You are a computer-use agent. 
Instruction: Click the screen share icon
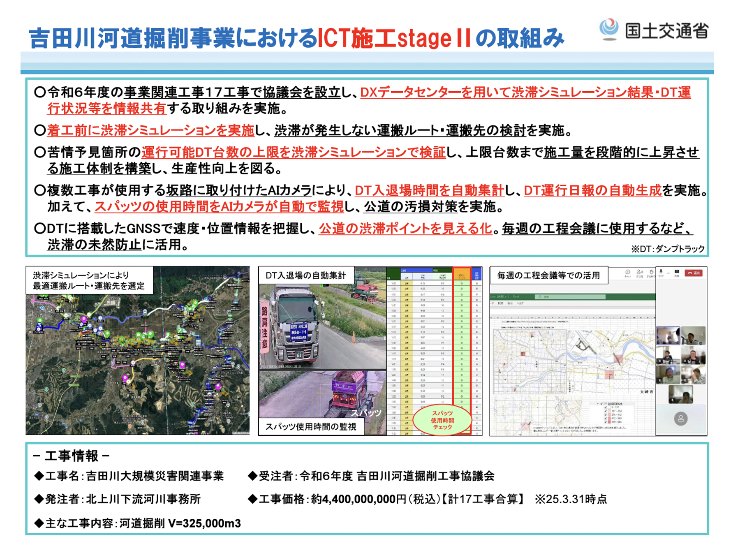(x=677, y=272)
